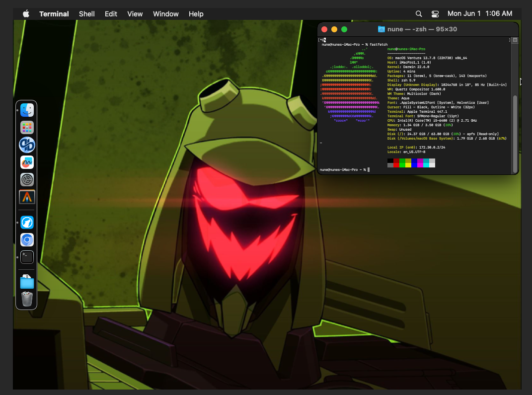Click the "Cursor: Fill - Black" line
Image resolution: width=532 pixels, height=395 pixels.
[431, 107]
